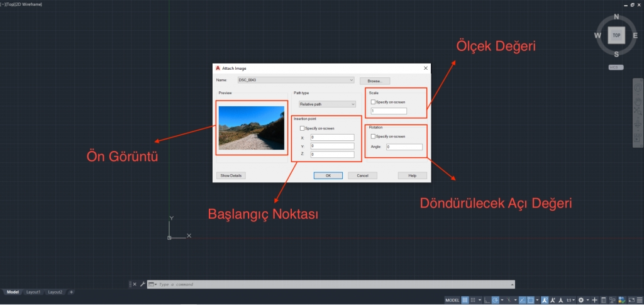
Task: Open the 1:1 annotation scale dropdown
Action: pos(571,300)
